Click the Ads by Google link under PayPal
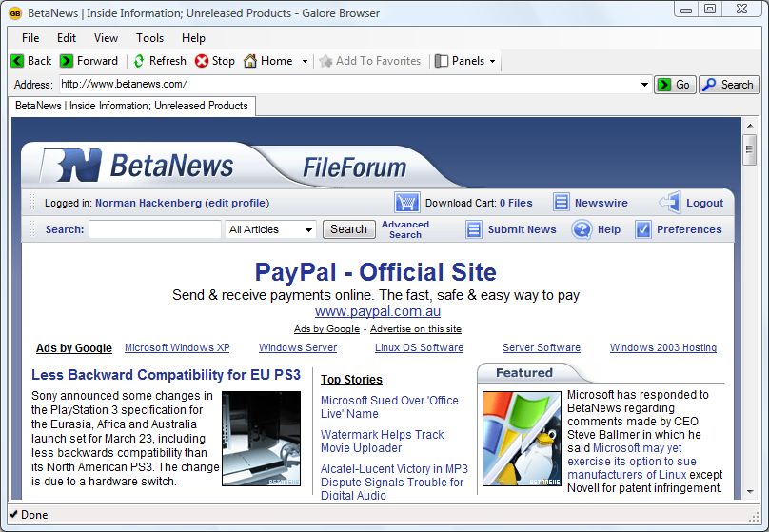This screenshot has height=532, width=769. [x=326, y=329]
